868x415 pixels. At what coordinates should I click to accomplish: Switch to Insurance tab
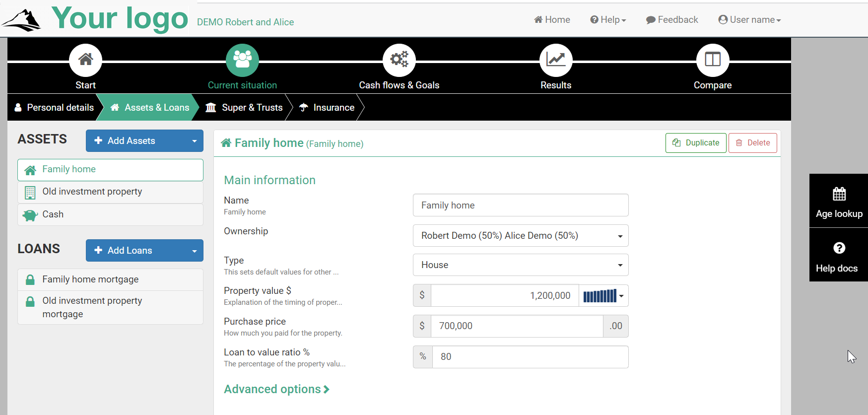point(328,108)
